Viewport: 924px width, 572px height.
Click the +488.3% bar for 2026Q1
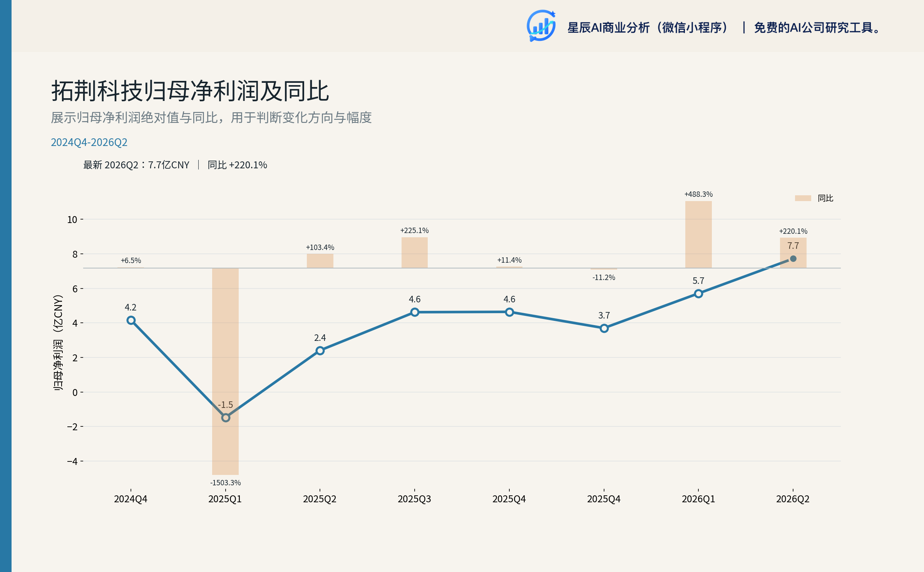698,235
